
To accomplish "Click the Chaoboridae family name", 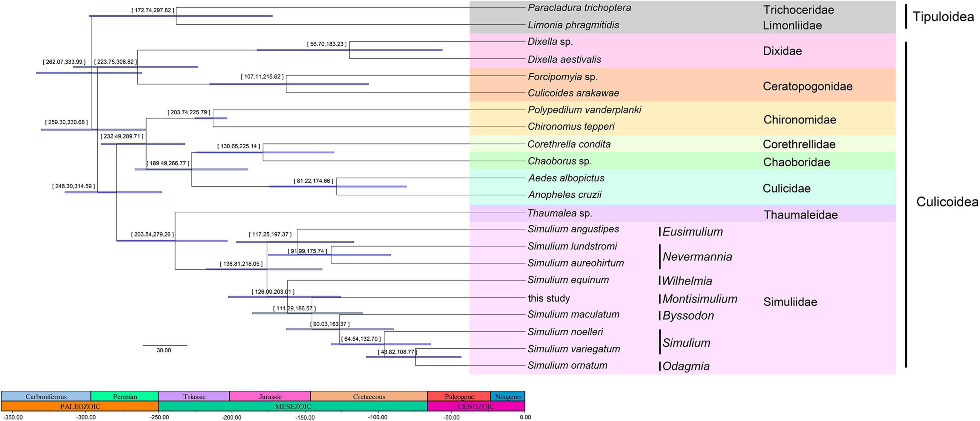I will (x=797, y=162).
